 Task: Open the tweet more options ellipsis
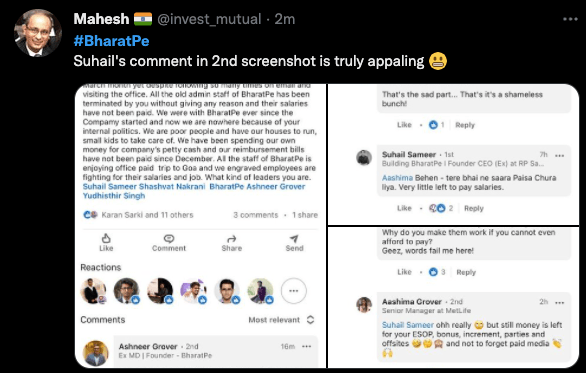[x=570, y=19]
